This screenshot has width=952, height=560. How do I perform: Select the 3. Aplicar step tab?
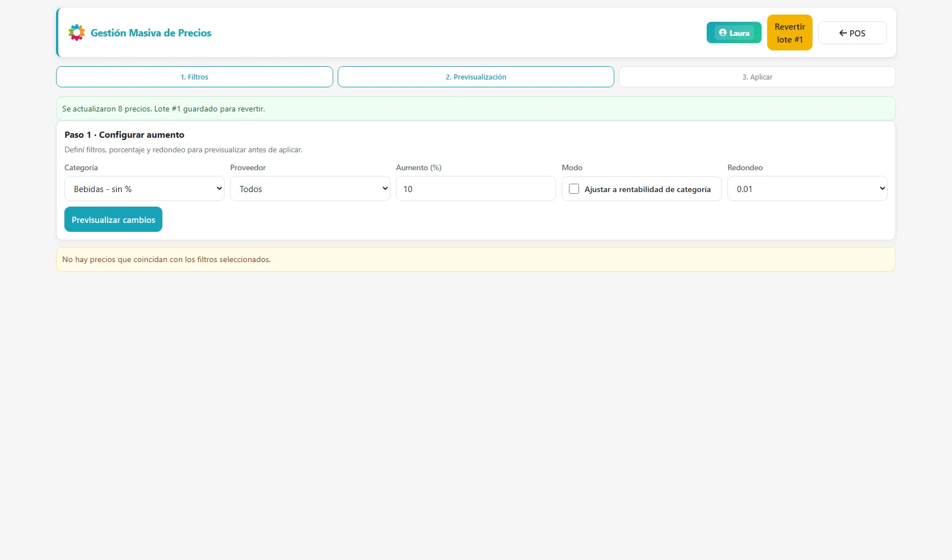(757, 77)
